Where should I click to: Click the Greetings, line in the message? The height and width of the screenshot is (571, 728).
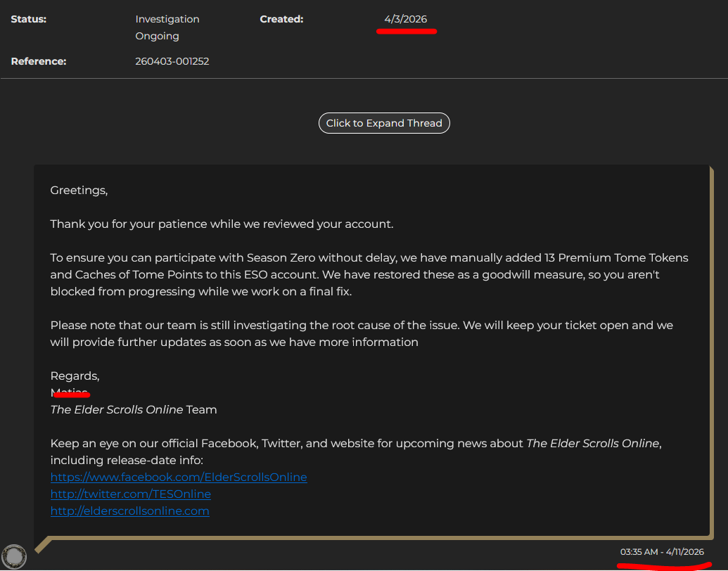pos(79,191)
